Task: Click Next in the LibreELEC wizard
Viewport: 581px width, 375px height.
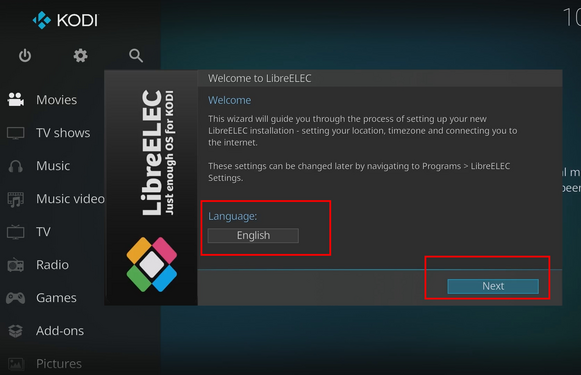Action: tap(493, 286)
